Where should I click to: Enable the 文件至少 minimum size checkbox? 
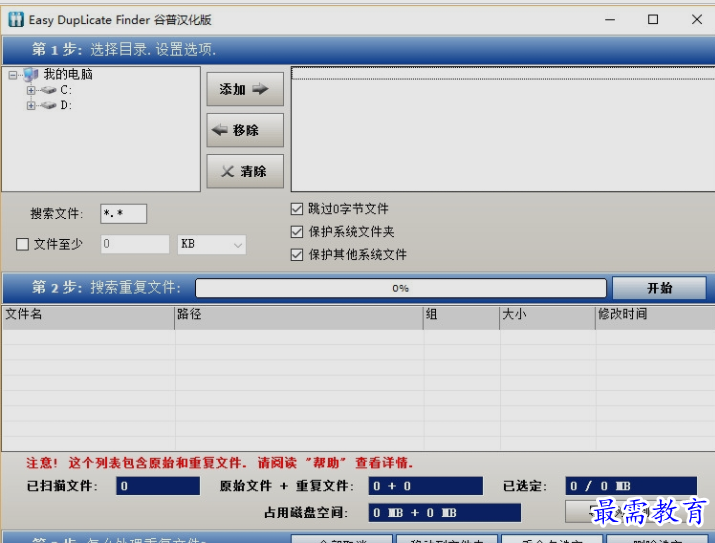(22, 244)
